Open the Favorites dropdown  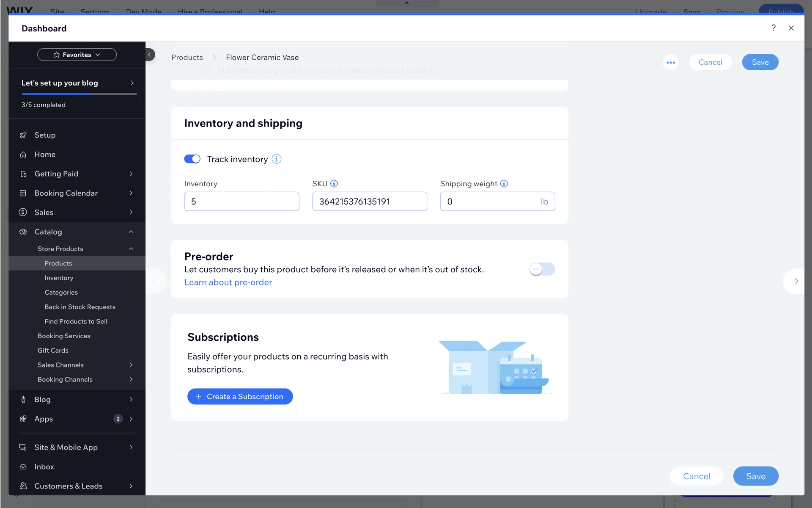coord(77,55)
